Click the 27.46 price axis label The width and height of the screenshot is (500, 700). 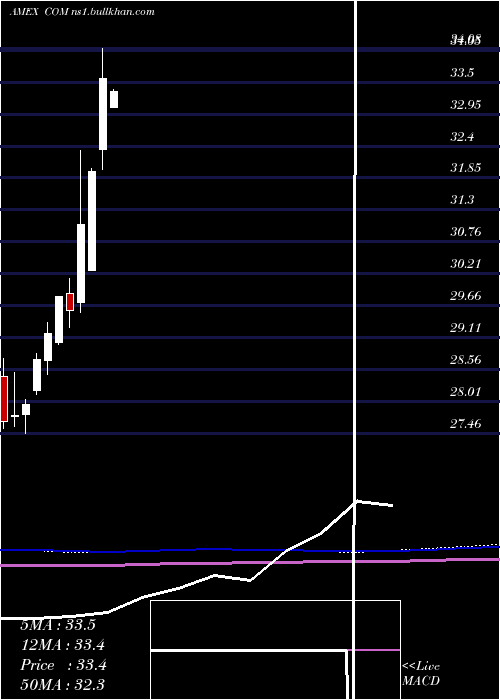[465, 423]
